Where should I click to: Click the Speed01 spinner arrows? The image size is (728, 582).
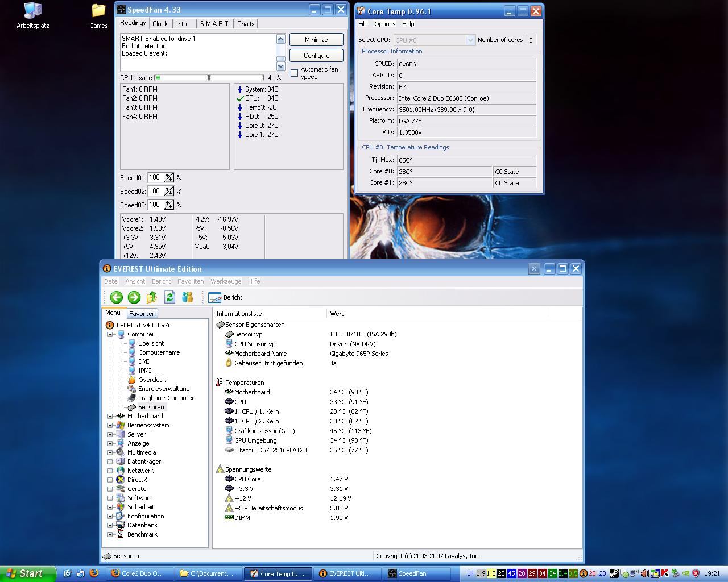(169, 178)
